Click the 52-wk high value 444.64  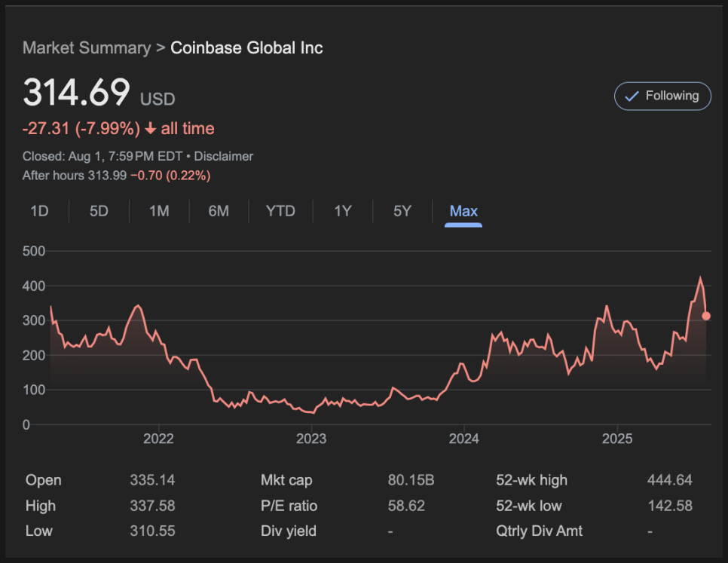pos(669,480)
